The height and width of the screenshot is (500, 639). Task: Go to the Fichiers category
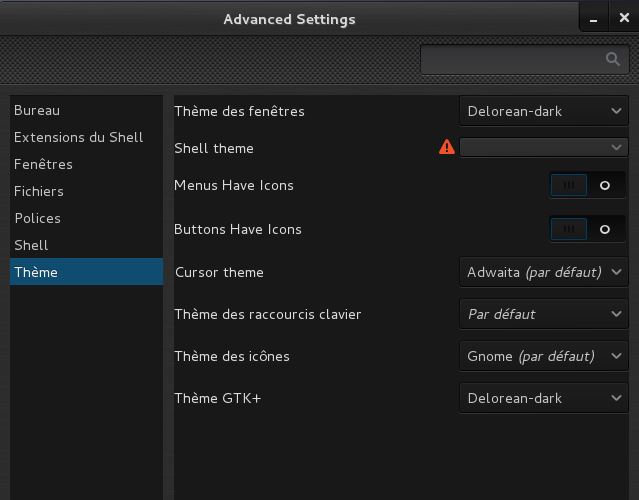pyautogui.click(x=86, y=191)
